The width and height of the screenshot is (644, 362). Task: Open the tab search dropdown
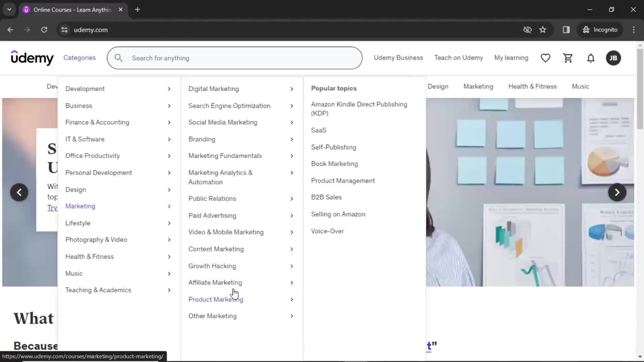point(9,10)
